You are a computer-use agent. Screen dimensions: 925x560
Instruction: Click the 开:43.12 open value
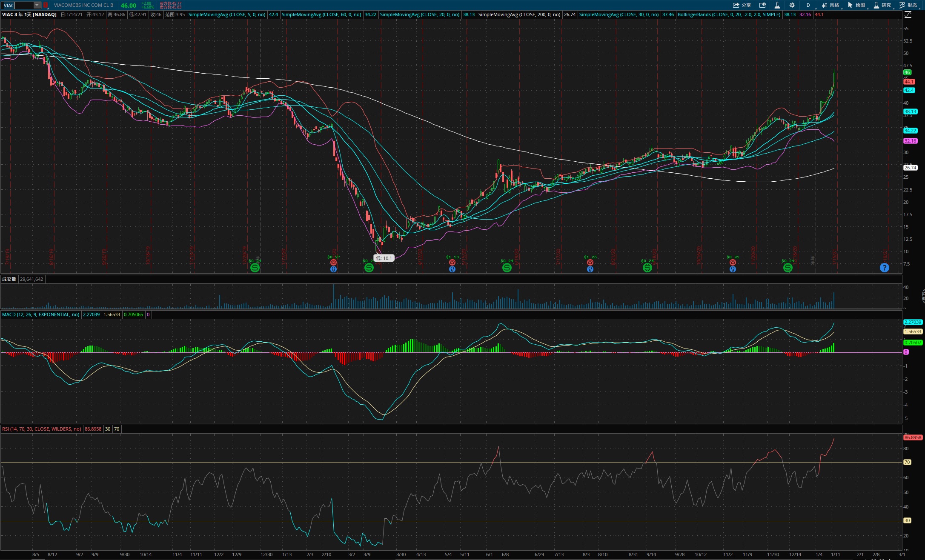[x=95, y=14]
